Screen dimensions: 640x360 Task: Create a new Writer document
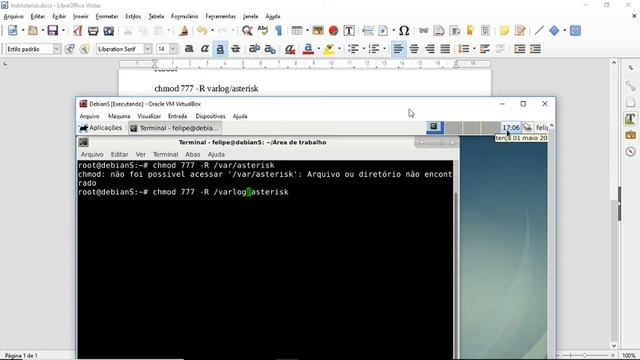[13, 31]
